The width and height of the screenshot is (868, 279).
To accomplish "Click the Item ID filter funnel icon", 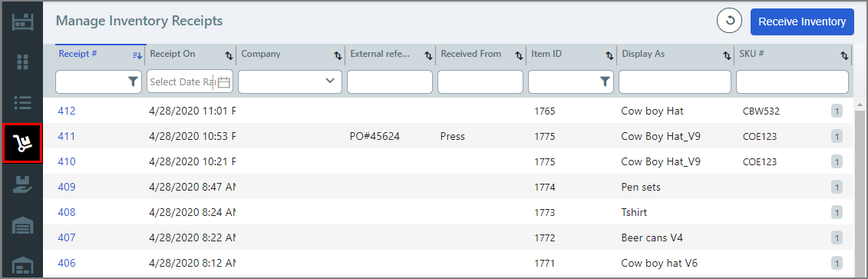I will (605, 81).
